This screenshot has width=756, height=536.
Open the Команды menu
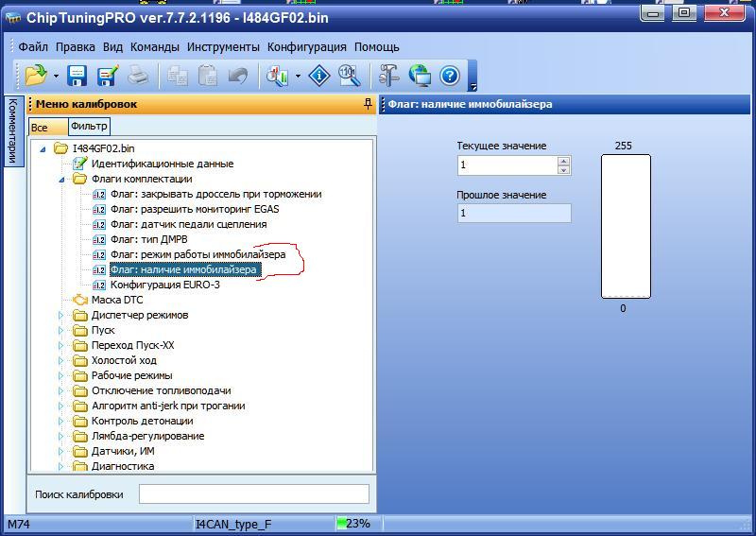pos(155,47)
